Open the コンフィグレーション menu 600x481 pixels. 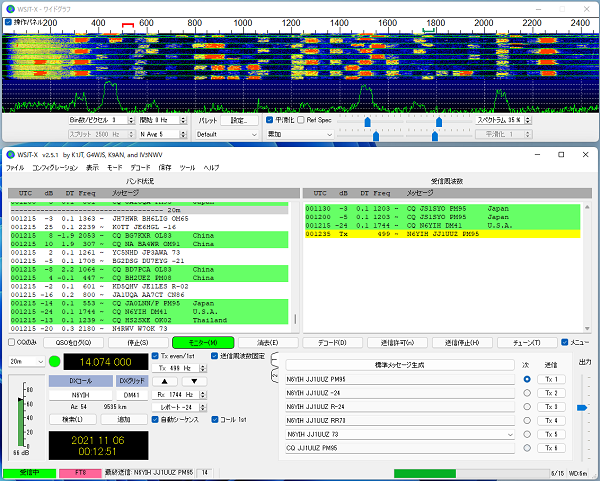(54, 167)
